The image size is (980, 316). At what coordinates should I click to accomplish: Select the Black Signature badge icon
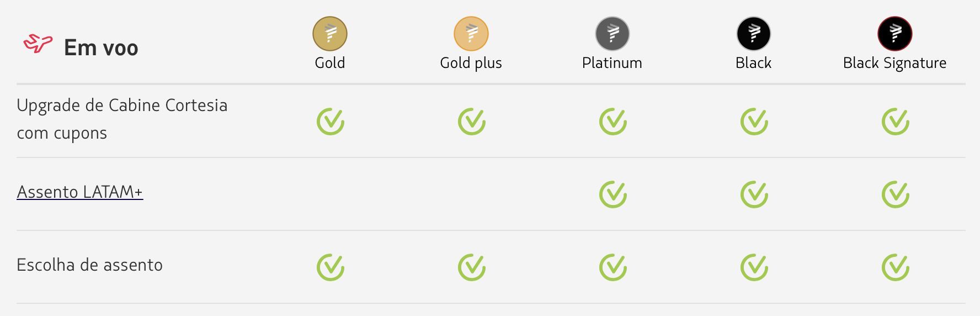[895, 34]
